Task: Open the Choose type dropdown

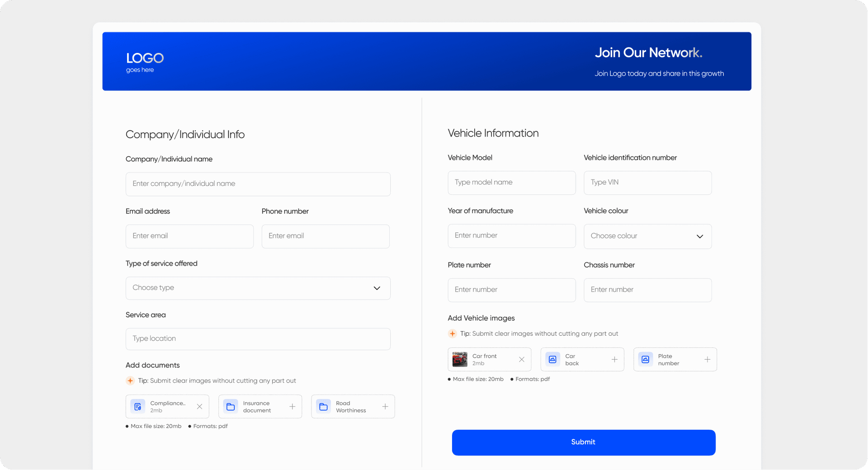Action: (258, 288)
